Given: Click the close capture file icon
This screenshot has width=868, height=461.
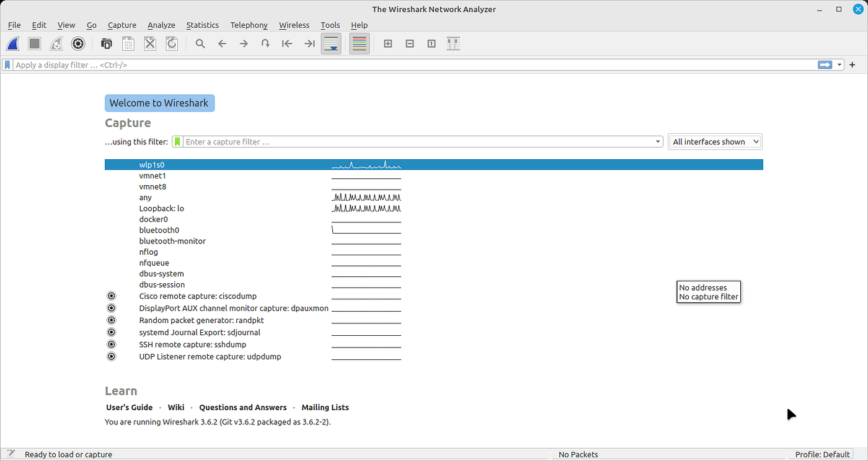Looking at the screenshot, I should coord(150,43).
